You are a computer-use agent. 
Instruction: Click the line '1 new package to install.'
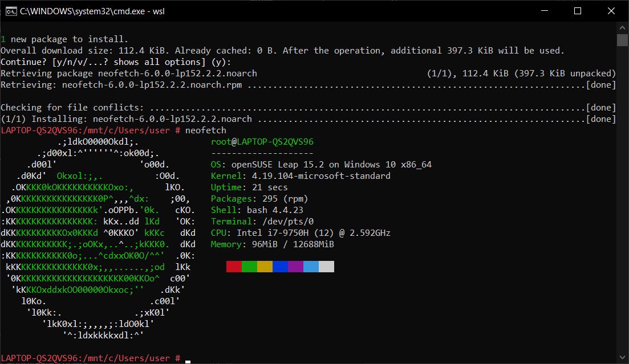tap(64, 39)
